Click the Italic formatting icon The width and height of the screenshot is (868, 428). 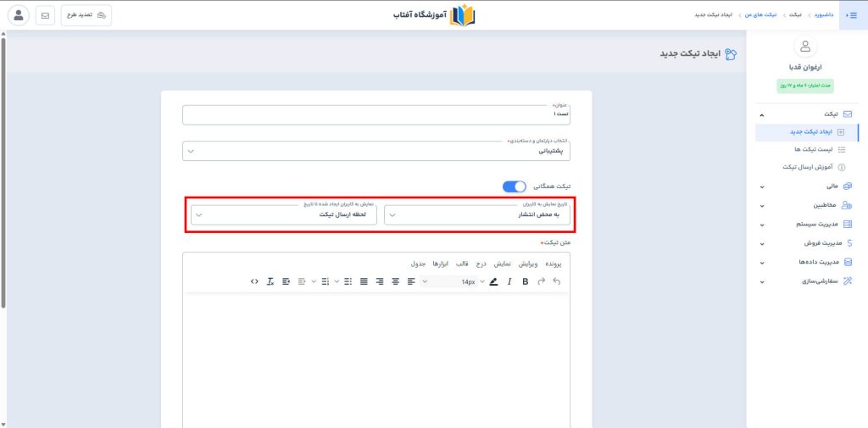[509, 281]
